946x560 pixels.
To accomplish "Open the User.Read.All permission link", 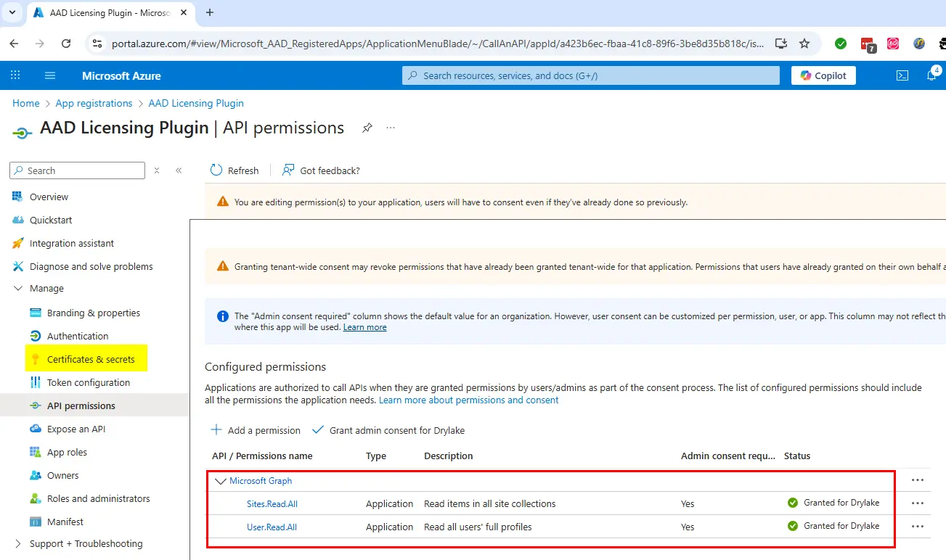I will coord(272,527).
